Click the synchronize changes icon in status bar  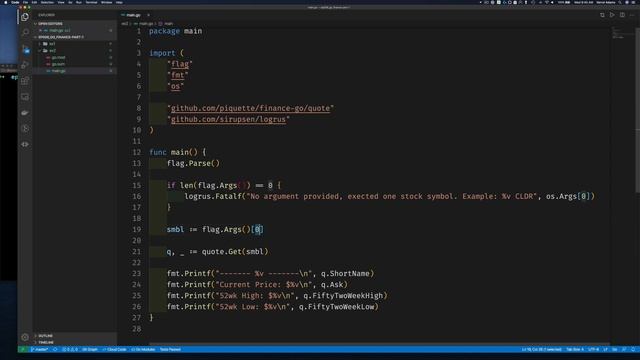coord(55,349)
